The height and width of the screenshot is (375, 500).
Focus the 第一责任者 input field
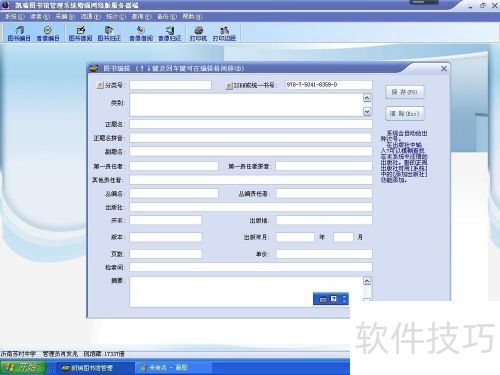174,166
